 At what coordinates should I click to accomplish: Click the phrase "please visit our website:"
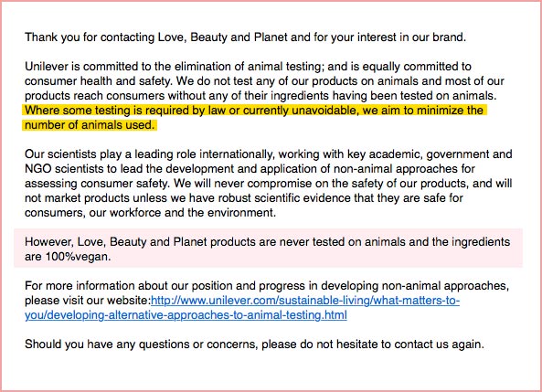click(88, 301)
